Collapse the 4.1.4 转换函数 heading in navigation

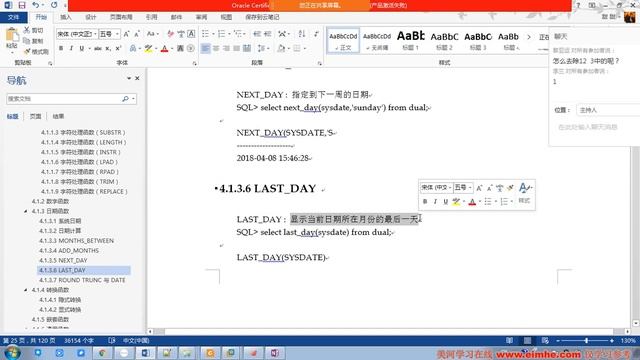(x=25, y=290)
